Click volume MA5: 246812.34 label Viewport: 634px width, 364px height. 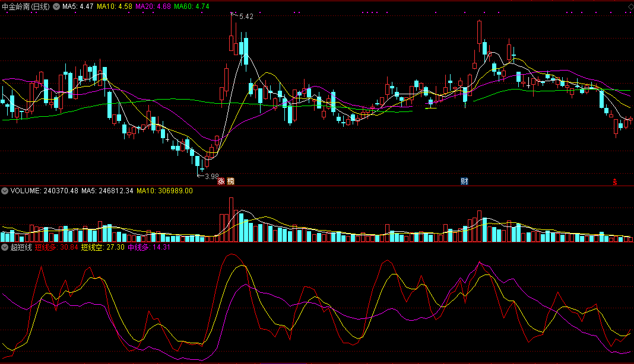pos(107,191)
